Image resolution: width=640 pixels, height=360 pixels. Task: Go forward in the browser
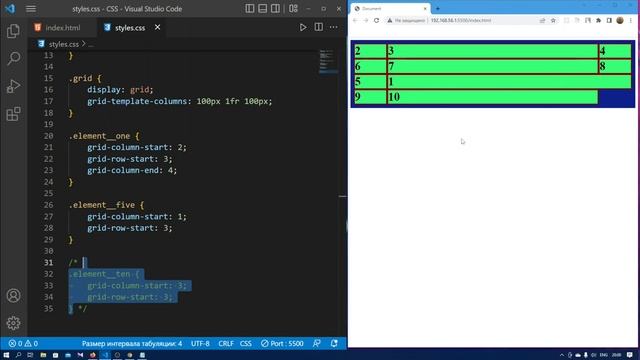366,20
